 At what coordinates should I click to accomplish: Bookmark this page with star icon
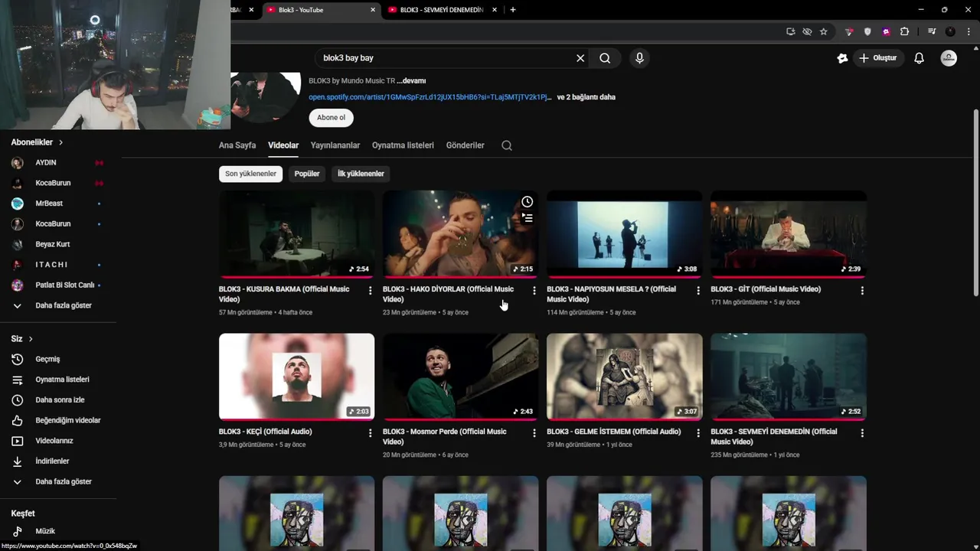point(824,31)
